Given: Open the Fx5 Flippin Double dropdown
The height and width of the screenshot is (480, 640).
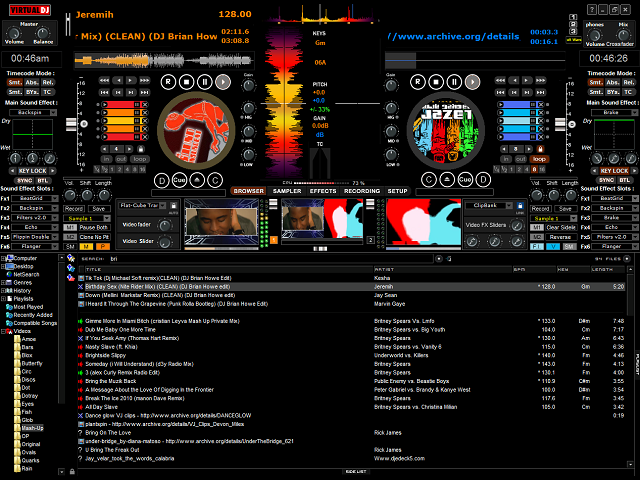Looking at the screenshot, I should pos(34,237).
